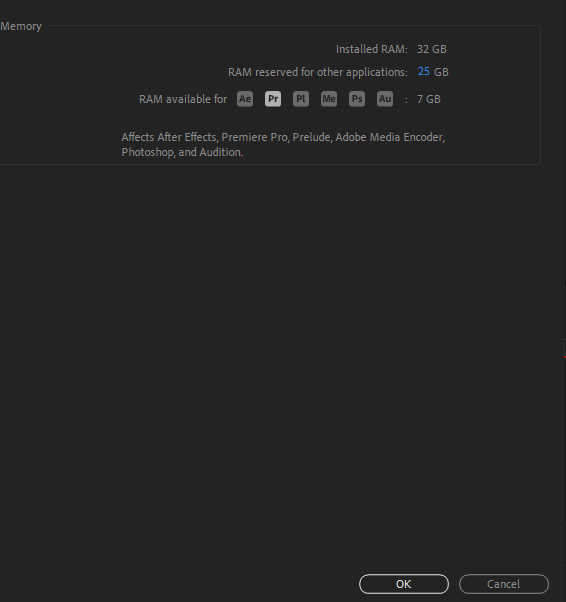Select the 7 GB available RAM value
Image resolution: width=566 pixels, height=602 pixels.
(x=429, y=99)
